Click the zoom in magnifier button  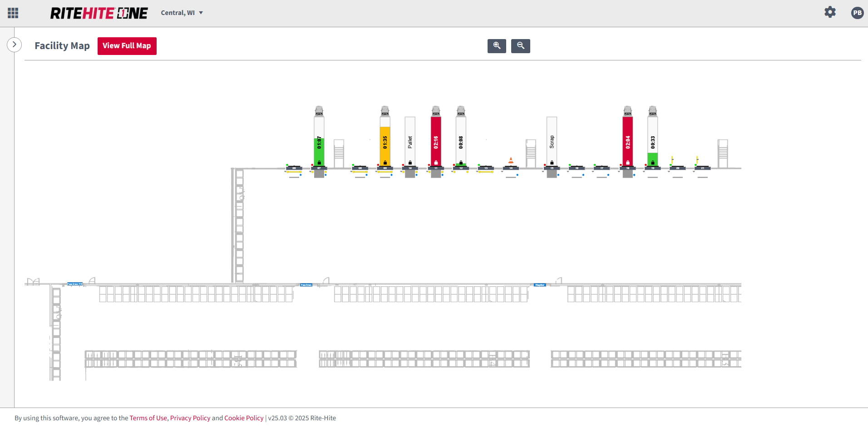point(497,46)
